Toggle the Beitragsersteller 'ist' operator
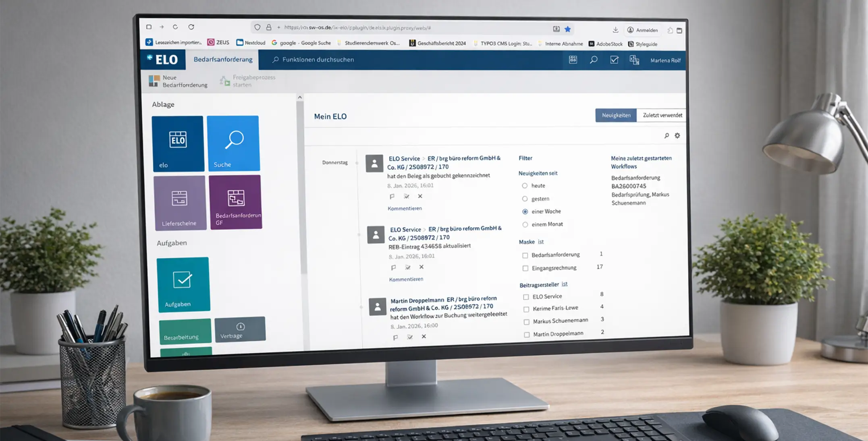Image resolution: width=868 pixels, height=441 pixels. coord(565,284)
